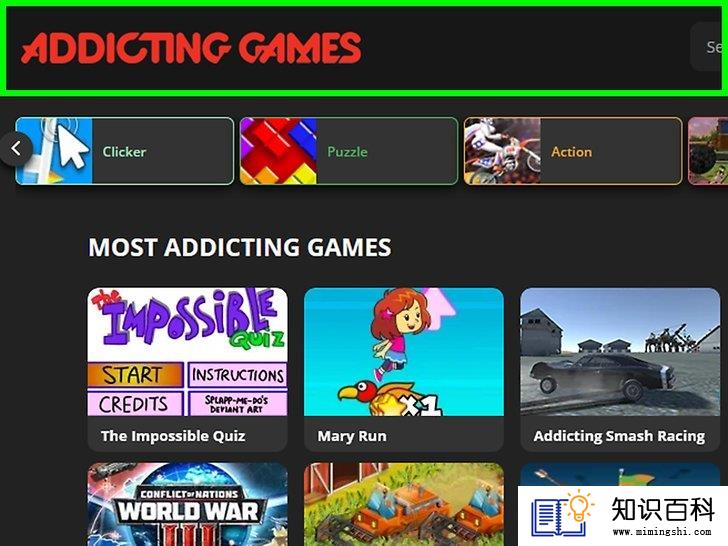
Task: Focus the search field in header
Action: pyautogui.click(x=709, y=47)
